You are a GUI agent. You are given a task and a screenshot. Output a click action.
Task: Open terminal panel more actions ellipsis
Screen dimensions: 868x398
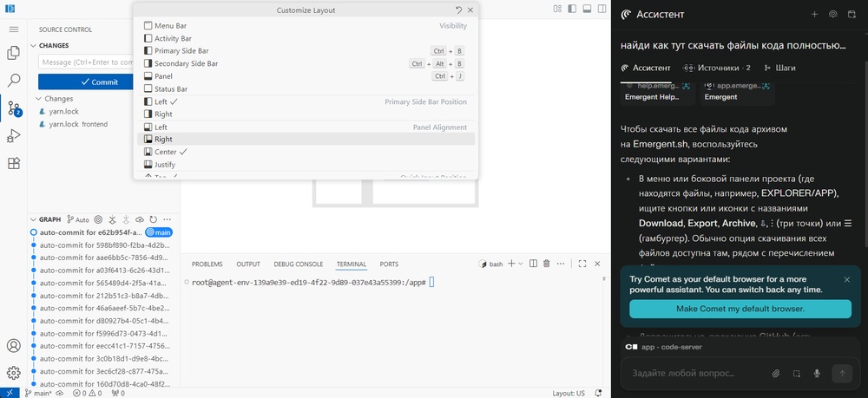click(x=561, y=264)
